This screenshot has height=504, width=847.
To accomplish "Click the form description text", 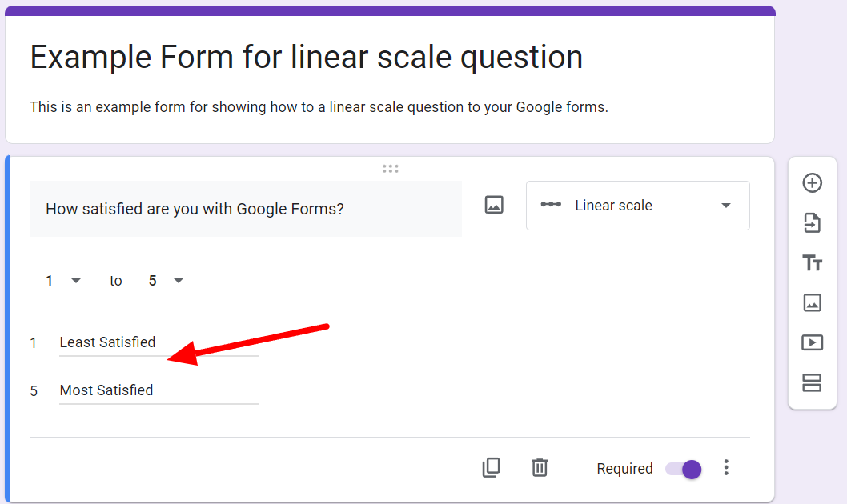I will (x=319, y=107).
